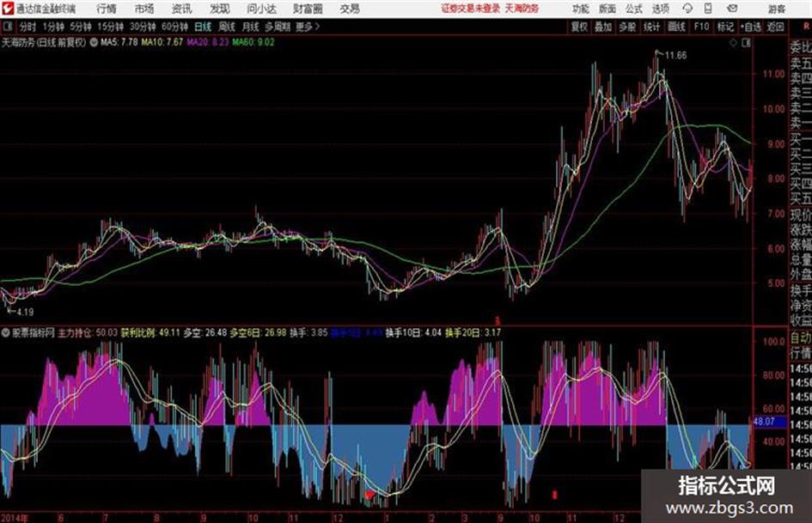Click the 标记 mark button
This screenshot has width=812, height=523.
[x=725, y=27]
